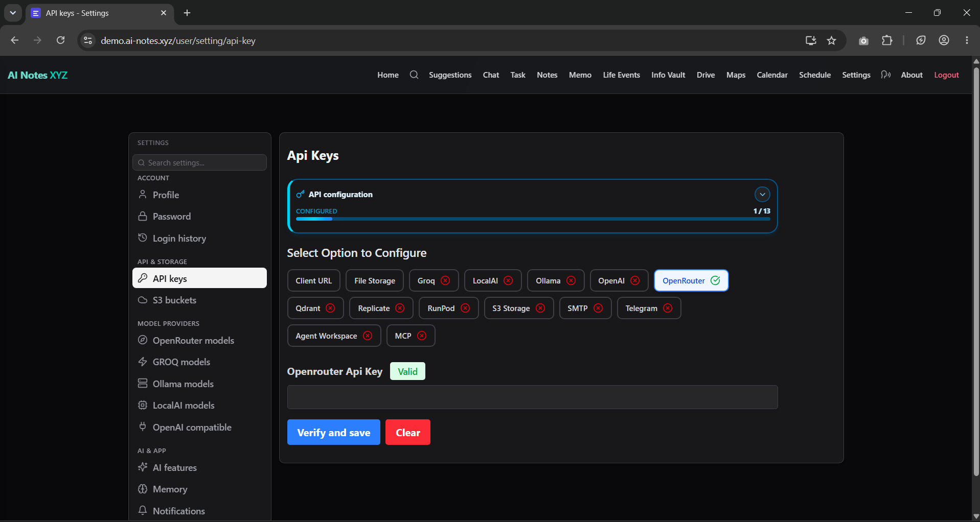The height and width of the screenshot is (522, 980).
Task: Select the MCP configuration option
Action: tap(411, 336)
